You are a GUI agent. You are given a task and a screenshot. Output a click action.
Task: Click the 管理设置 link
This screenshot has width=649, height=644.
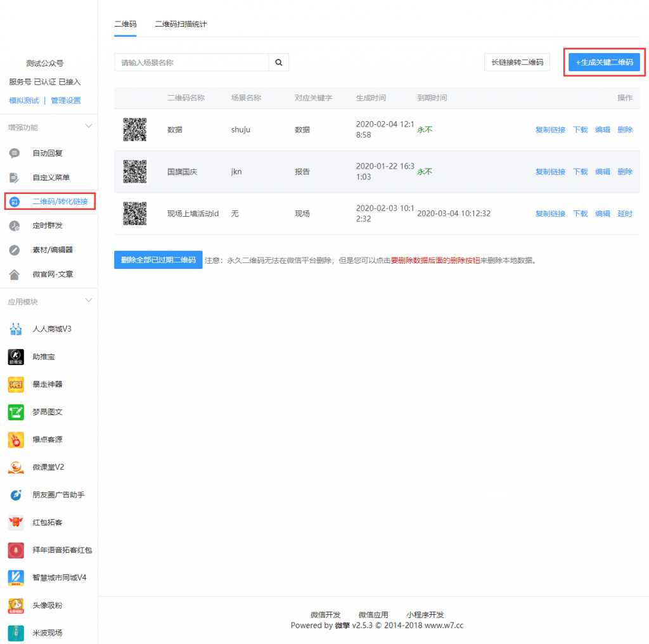66,101
